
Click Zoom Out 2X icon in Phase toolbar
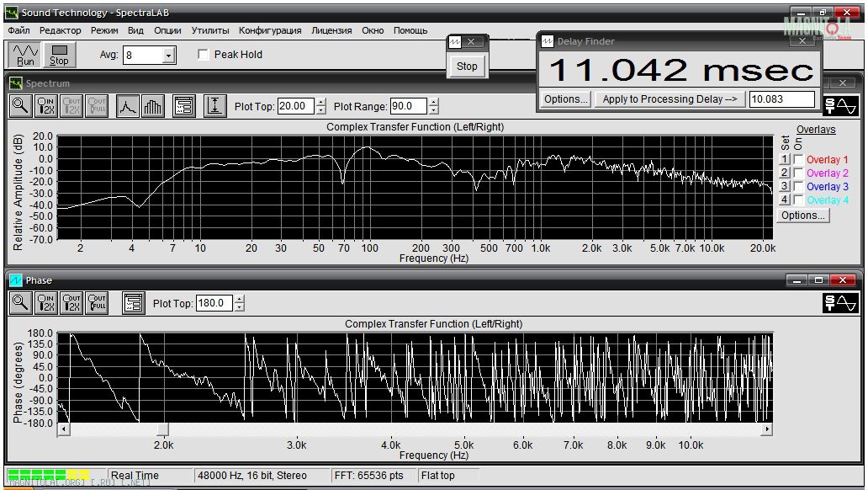(x=71, y=303)
